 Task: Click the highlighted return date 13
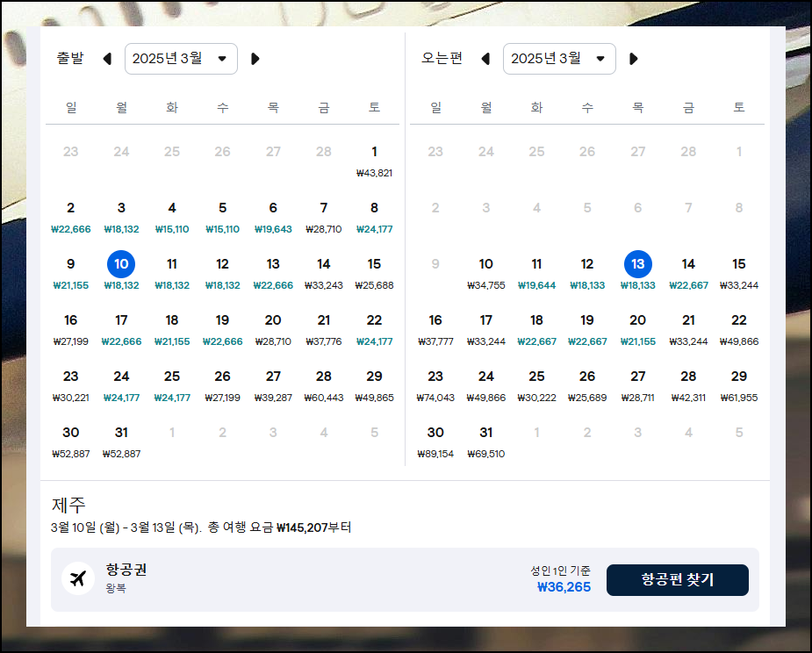pos(638,264)
